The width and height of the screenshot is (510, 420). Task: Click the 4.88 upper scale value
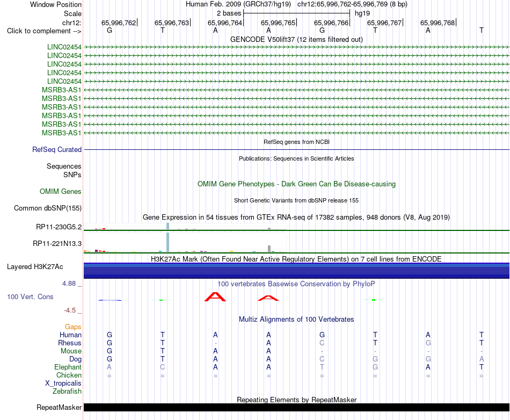point(69,284)
